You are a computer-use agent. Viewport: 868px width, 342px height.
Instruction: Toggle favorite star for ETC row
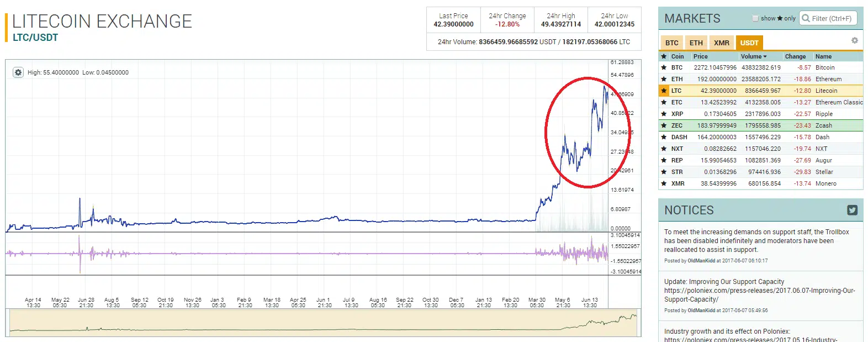click(664, 102)
